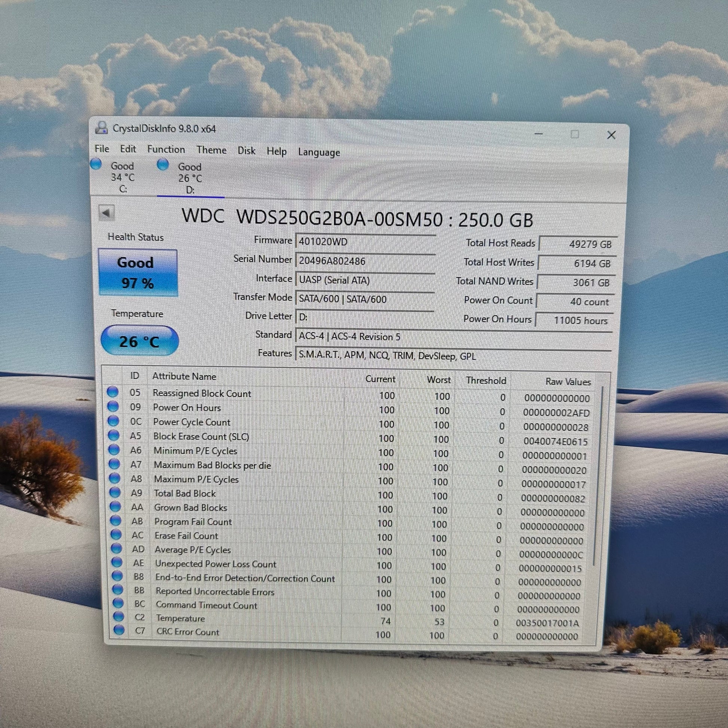This screenshot has height=728, width=728.
Task: Click status orb in the C2 Temperature row
Action: (x=119, y=617)
